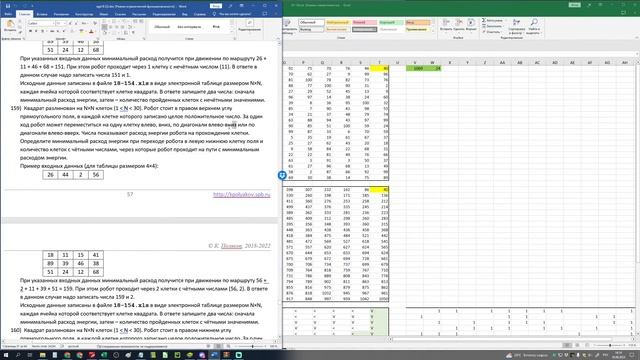Apply bullet list in the Word paragraph group
The height and width of the screenshot is (360, 640).
pos(104,21)
